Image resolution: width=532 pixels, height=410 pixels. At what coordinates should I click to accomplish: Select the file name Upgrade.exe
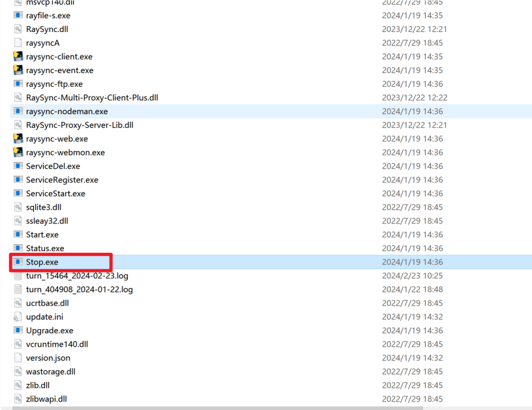click(x=50, y=330)
